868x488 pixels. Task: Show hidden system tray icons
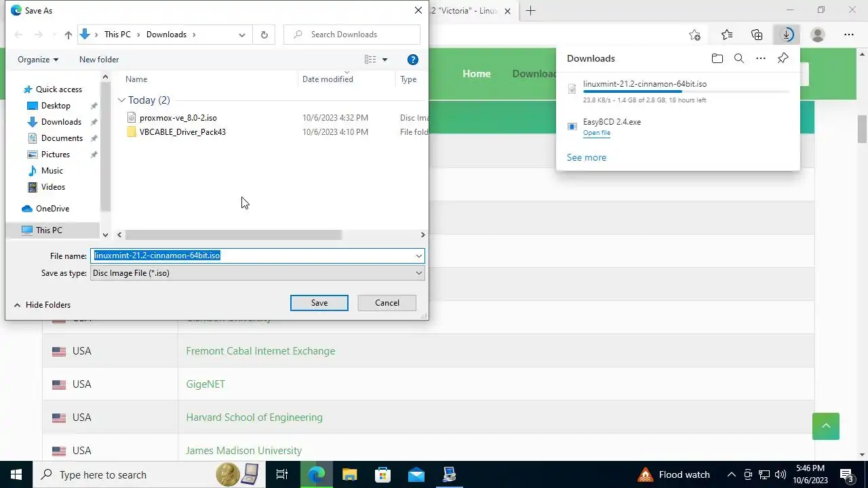731,474
